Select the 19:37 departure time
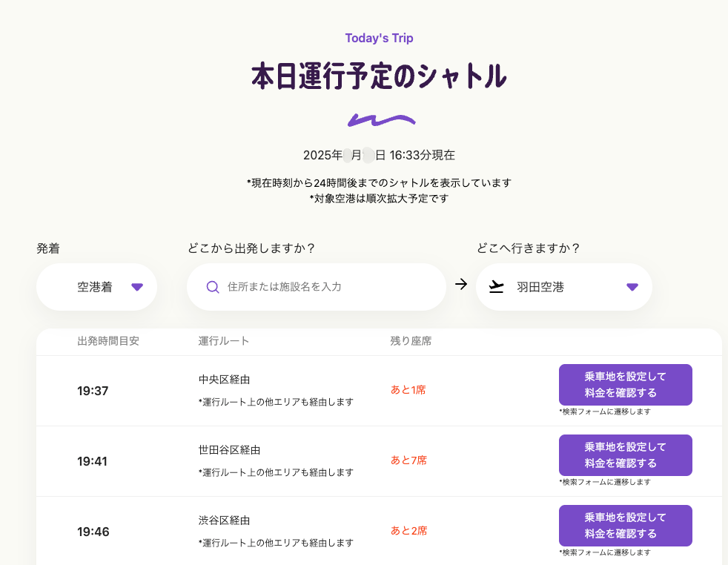 pos(93,391)
